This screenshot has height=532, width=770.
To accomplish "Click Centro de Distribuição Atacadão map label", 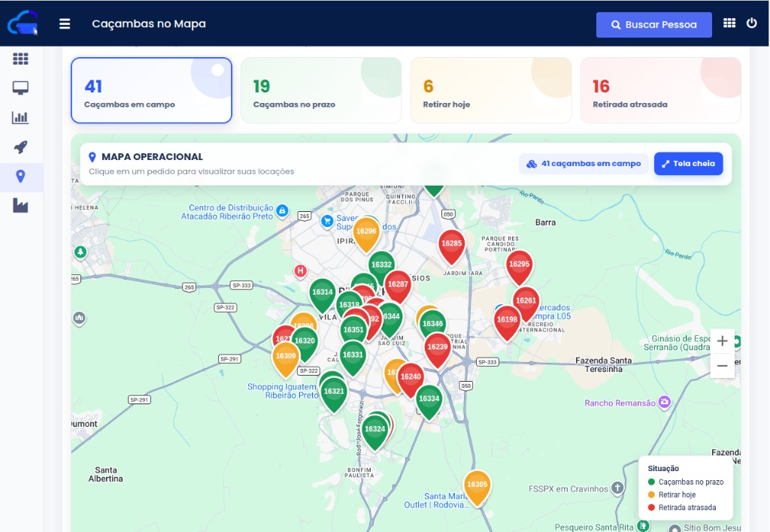I will (227, 212).
